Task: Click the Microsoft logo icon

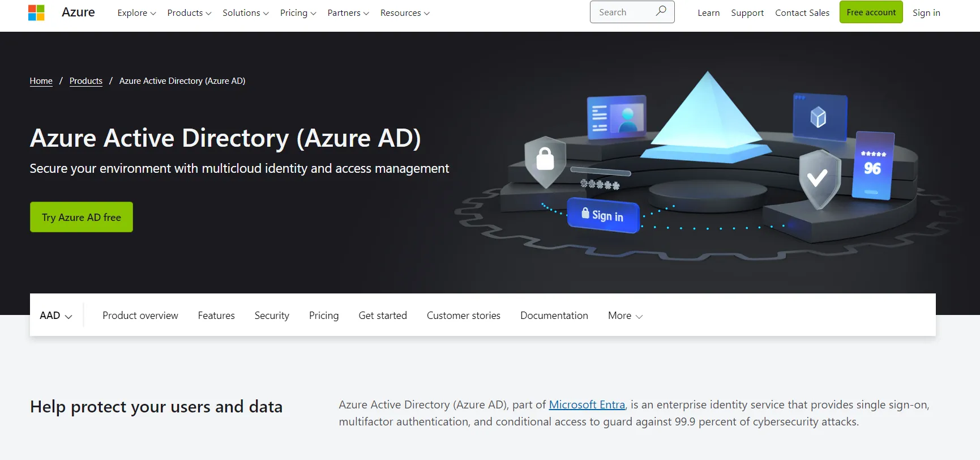Action: point(36,12)
